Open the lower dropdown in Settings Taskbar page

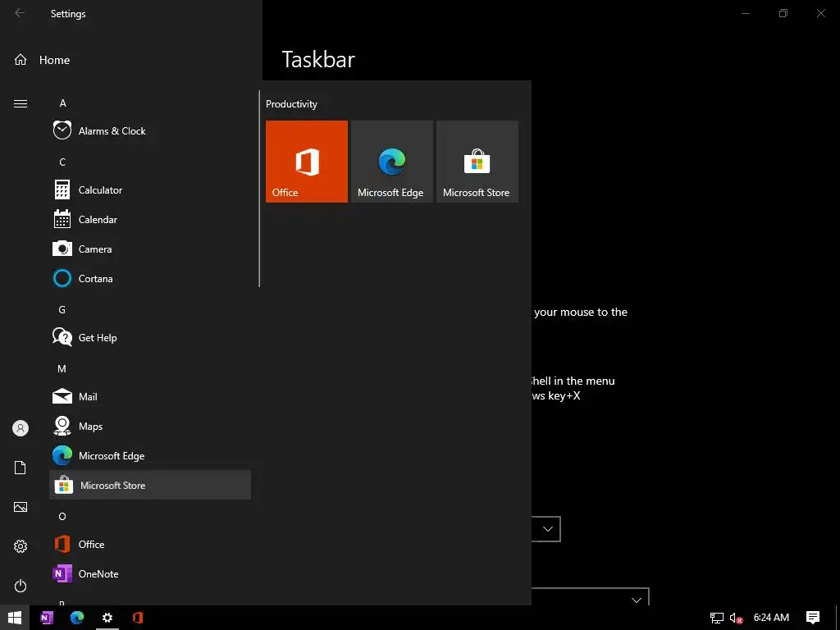591,597
